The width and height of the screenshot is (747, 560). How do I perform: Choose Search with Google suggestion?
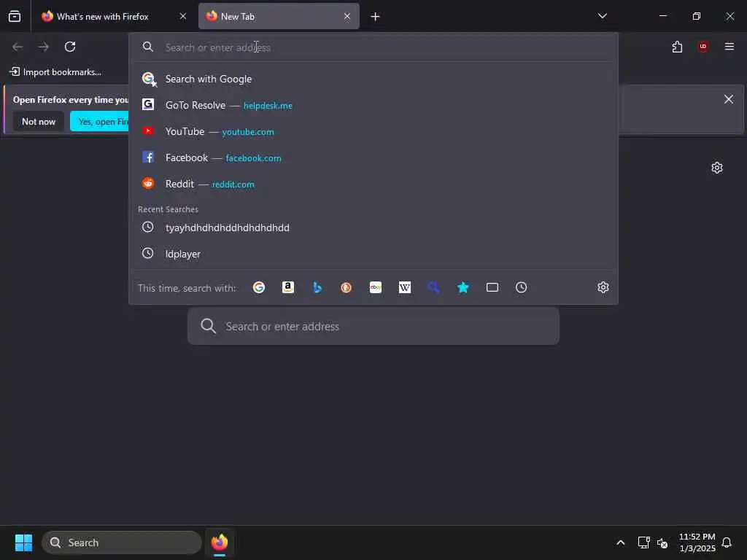point(373,79)
